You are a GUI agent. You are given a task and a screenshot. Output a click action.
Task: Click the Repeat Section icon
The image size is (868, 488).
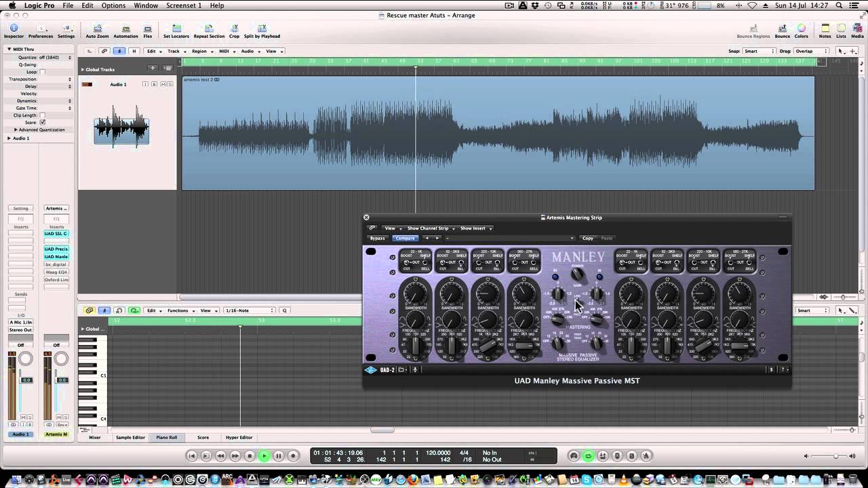(209, 31)
